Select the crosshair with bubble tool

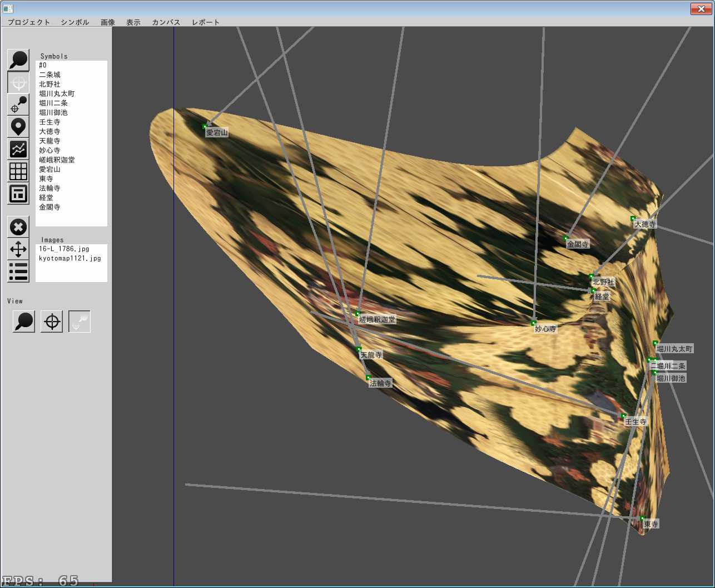(18, 105)
